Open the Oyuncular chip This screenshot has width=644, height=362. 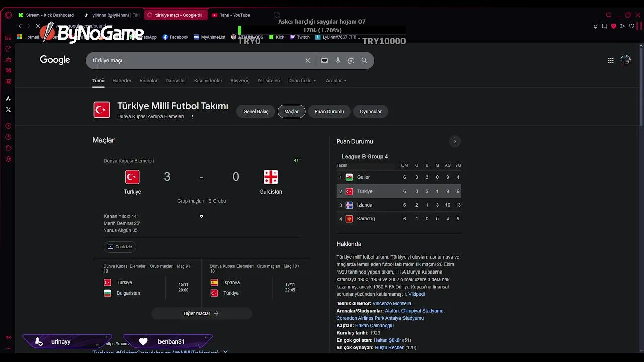(x=371, y=112)
